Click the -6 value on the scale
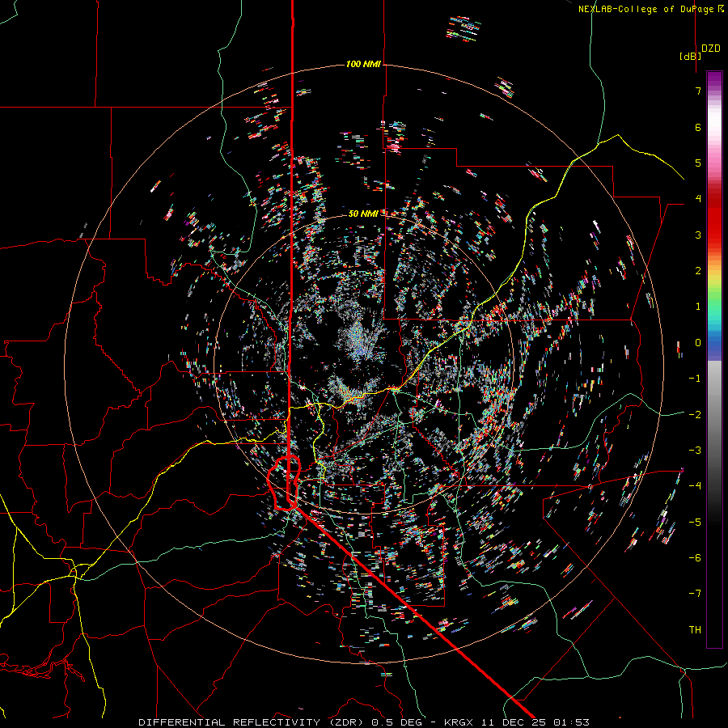728x728 pixels. point(695,558)
